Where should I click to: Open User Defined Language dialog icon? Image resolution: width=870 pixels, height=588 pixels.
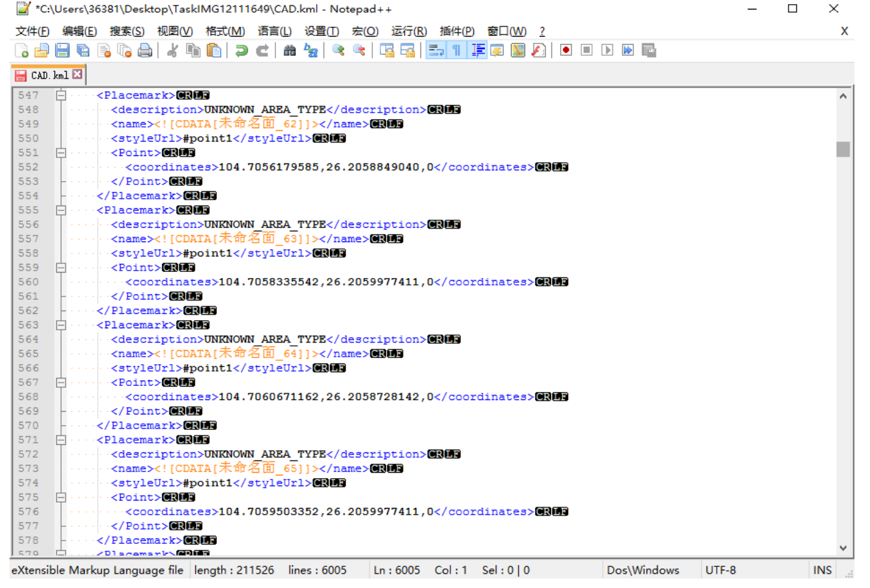pos(497,50)
